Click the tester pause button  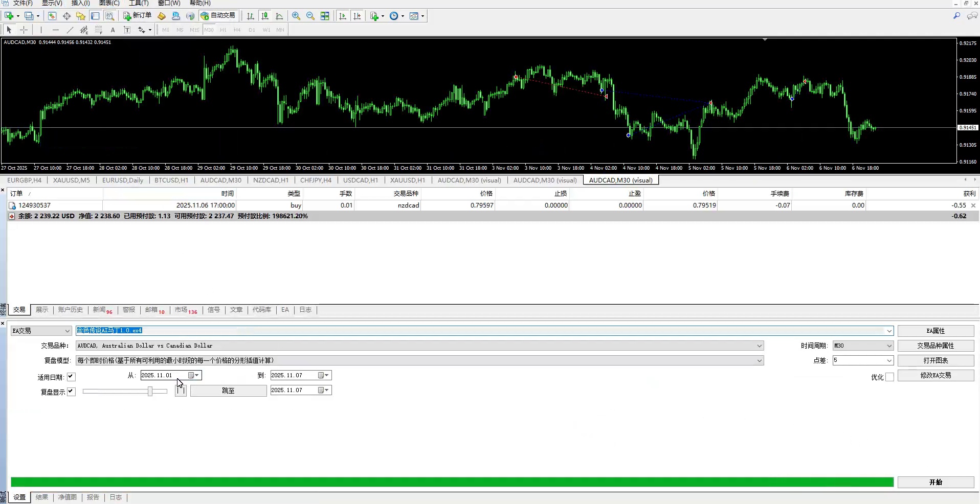tap(181, 391)
